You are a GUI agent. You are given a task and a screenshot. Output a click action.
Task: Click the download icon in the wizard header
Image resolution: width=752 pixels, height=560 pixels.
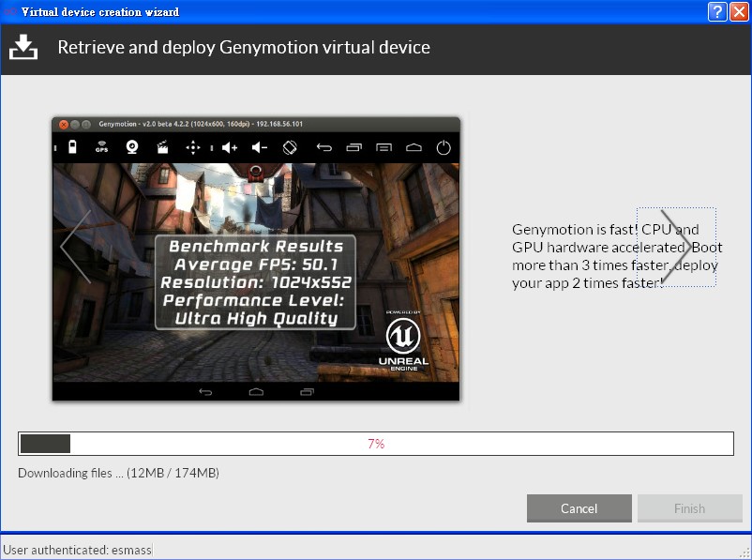pyautogui.click(x=23, y=47)
